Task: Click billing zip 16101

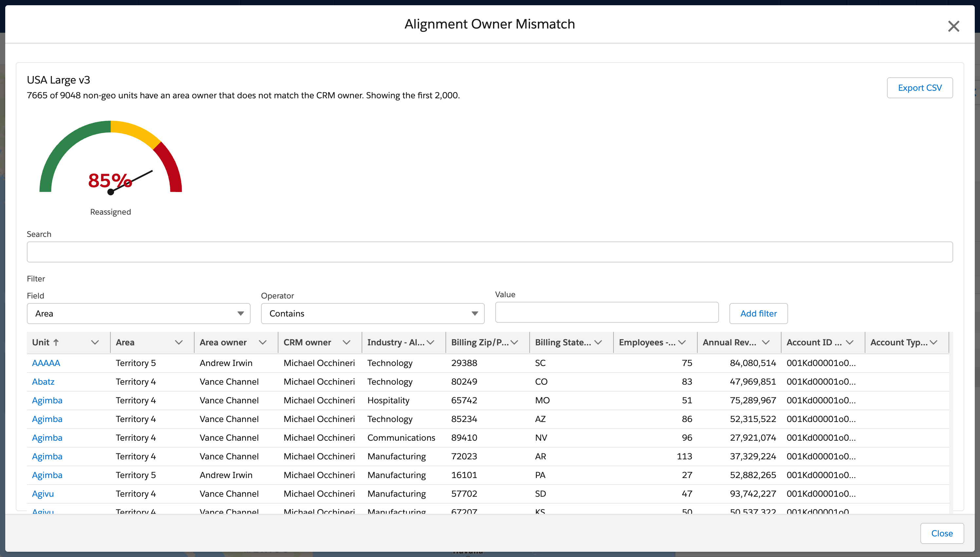Action: [464, 475]
